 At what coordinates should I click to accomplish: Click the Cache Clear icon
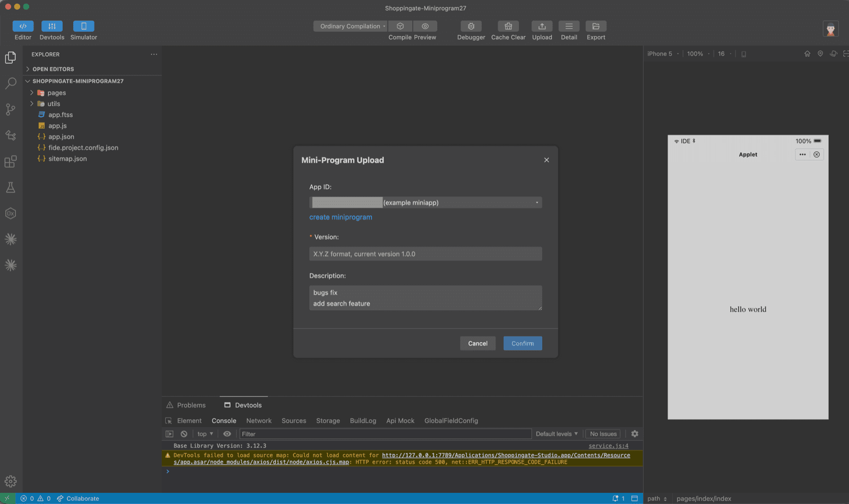pos(508,26)
